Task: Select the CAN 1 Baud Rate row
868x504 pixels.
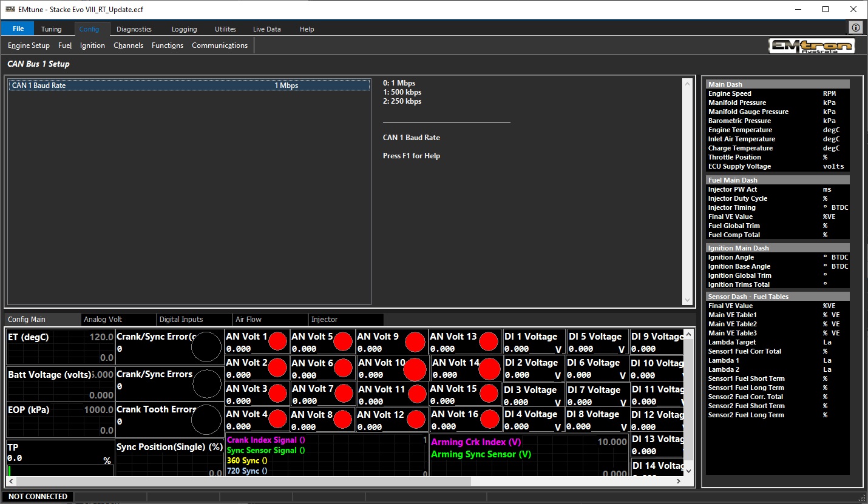Action: pos(189,86)
